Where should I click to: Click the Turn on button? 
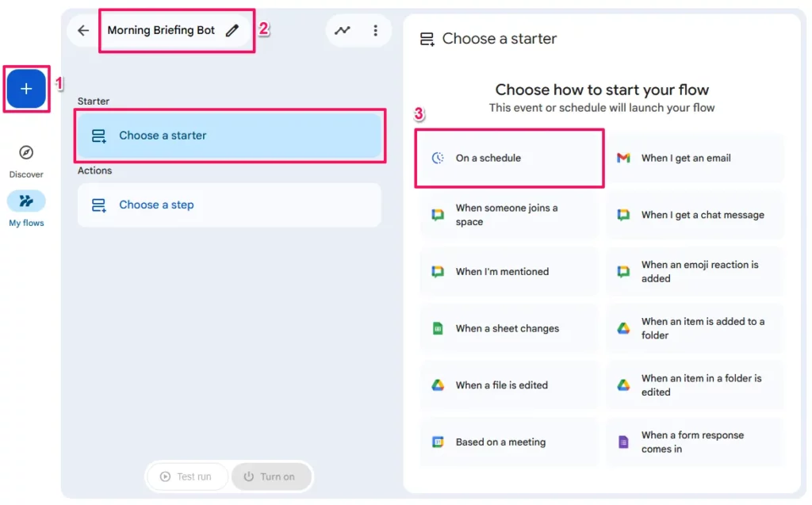pos(272,476)
